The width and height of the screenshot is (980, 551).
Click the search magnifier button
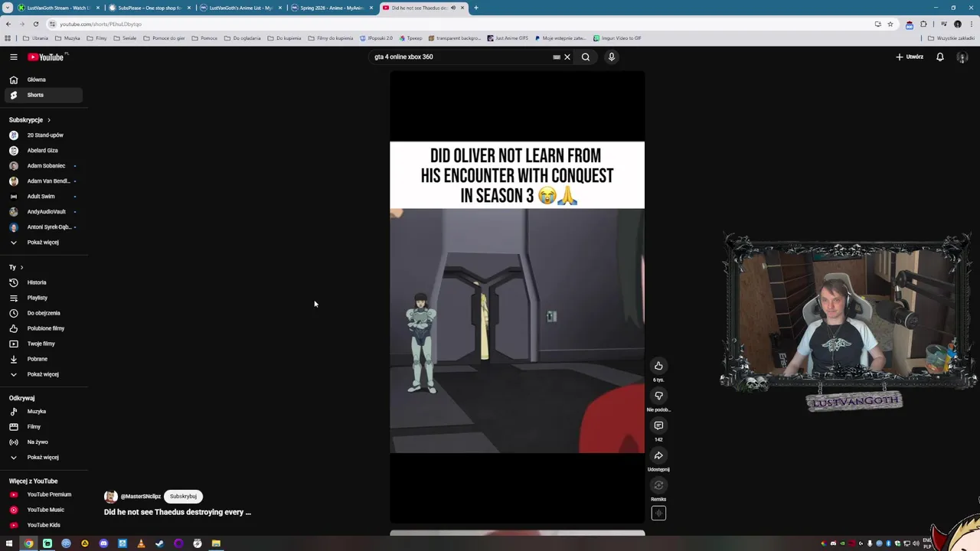[x=586, y=57]
